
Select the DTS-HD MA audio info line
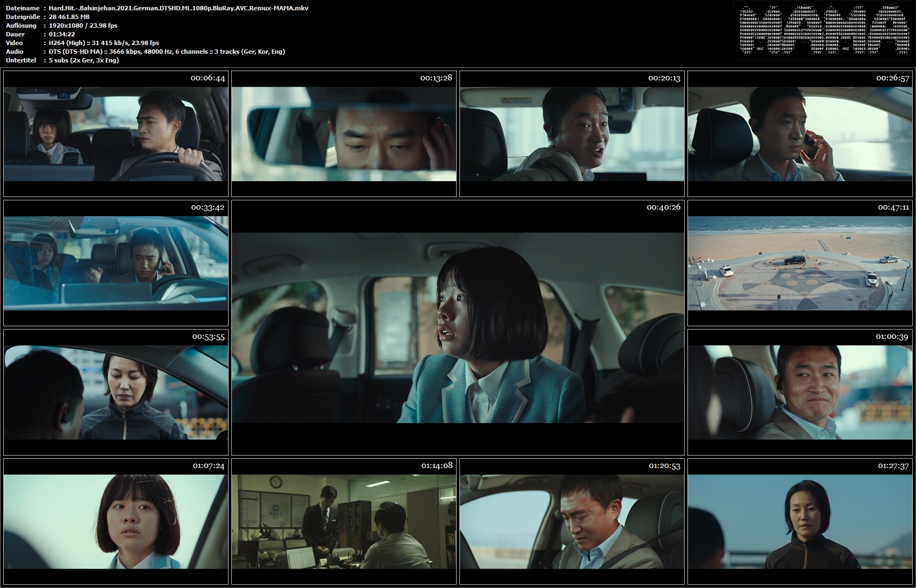(x=167, y=52)
